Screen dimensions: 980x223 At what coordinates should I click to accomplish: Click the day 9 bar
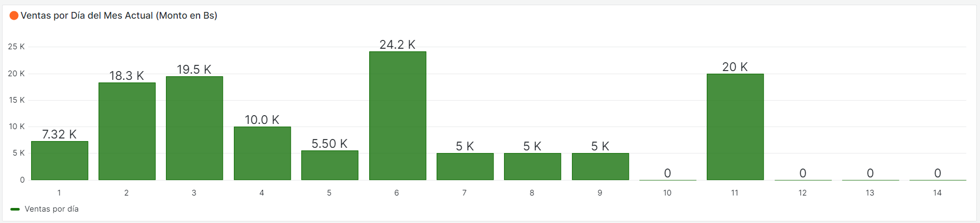600,166
